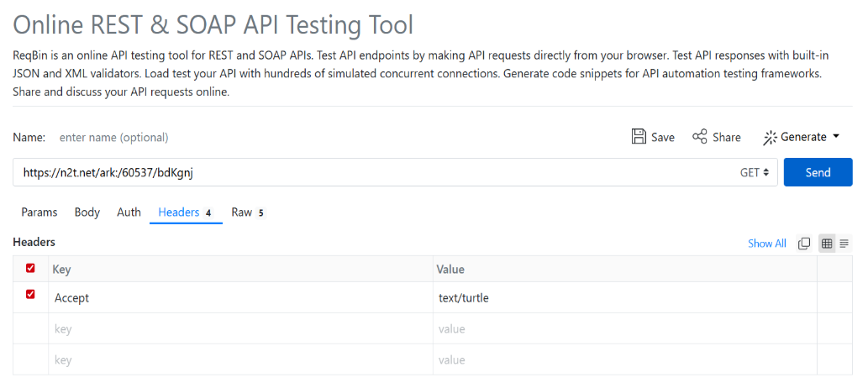Viewport: 868px width, 388px height.
Task: Copy headers using the copy icon
Action: pos(804,244)
